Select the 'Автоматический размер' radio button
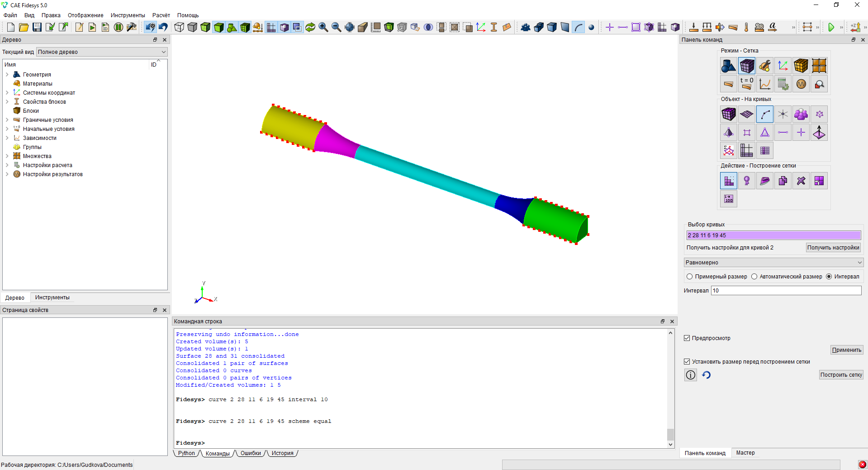The image size is (868, 470). [x=754, y=277]
